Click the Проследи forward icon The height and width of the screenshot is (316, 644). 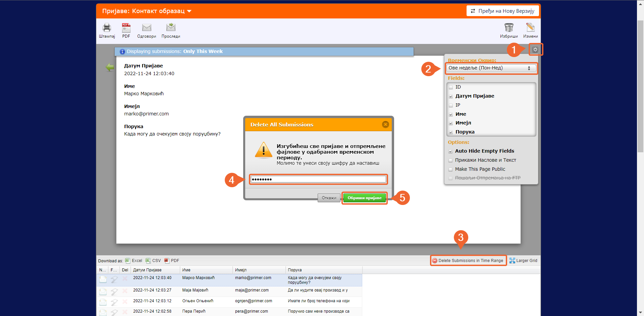[171, 27]
